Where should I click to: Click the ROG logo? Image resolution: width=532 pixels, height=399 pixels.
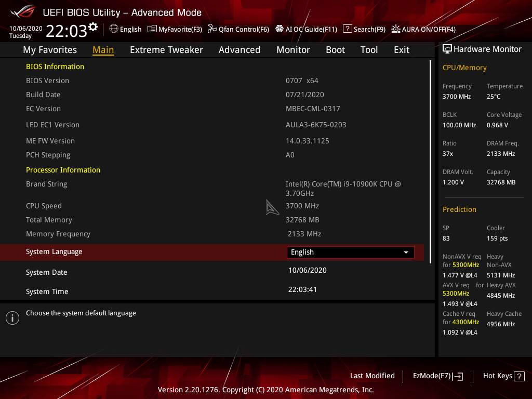[23, 12]
